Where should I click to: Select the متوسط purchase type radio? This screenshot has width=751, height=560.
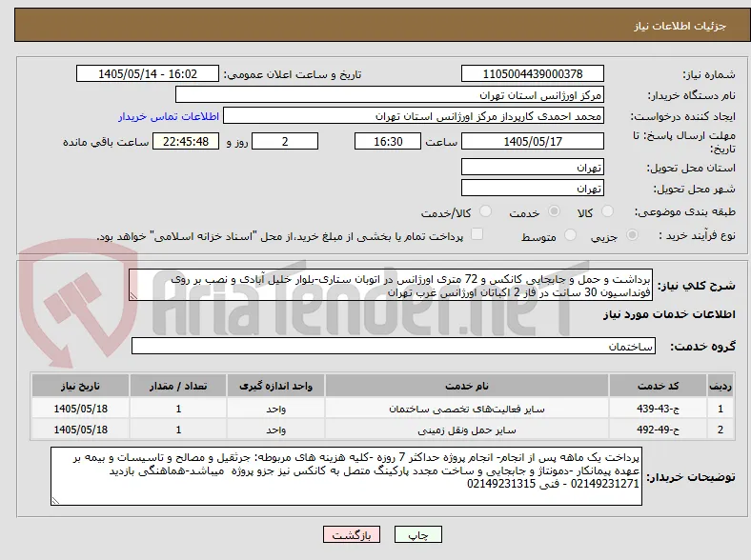point(570,235)
